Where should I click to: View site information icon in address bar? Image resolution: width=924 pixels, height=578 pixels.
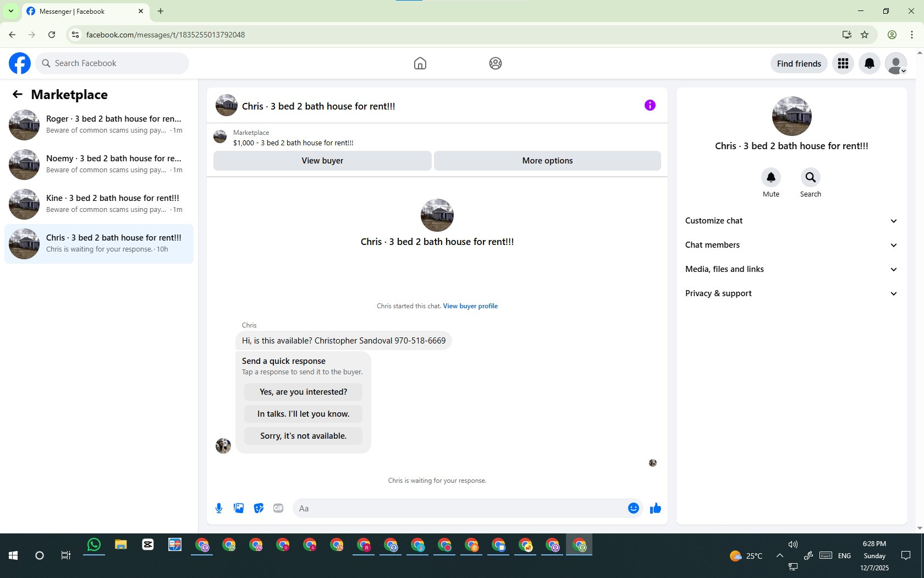point(75,35)
